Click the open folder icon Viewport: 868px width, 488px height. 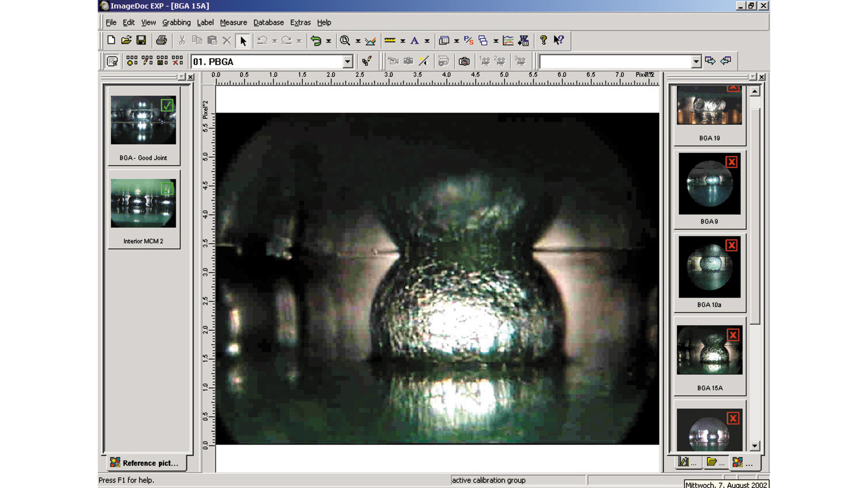(x=126, y=40)
